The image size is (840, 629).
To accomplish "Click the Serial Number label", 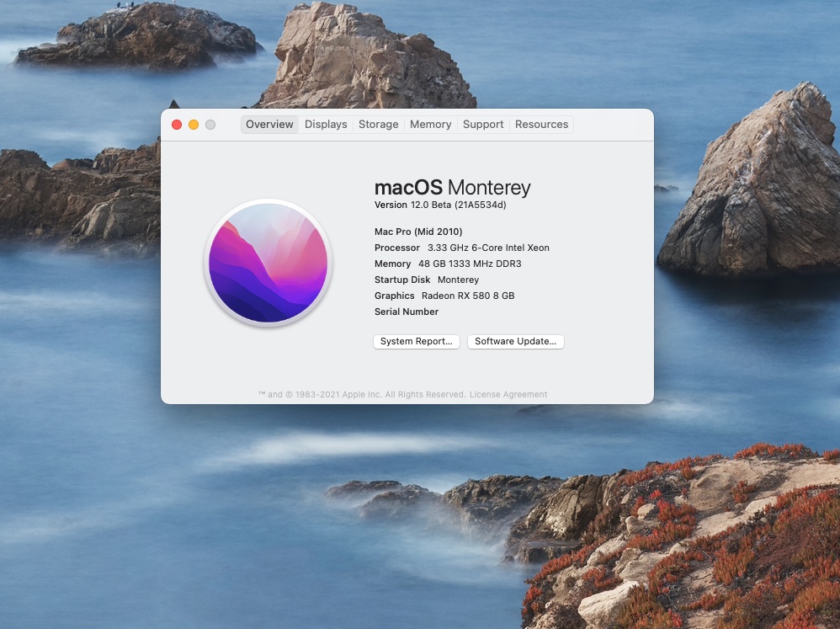I will click(x=406, y=312).
